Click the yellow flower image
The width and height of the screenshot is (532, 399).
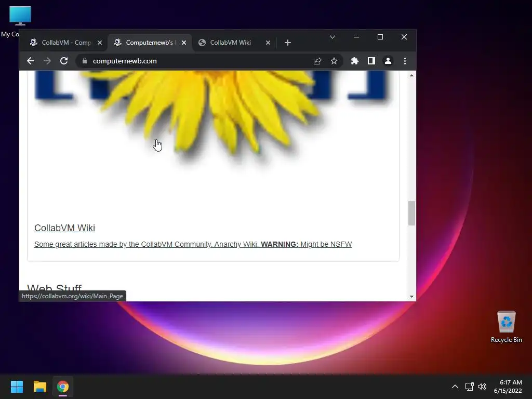pos(210,115)
